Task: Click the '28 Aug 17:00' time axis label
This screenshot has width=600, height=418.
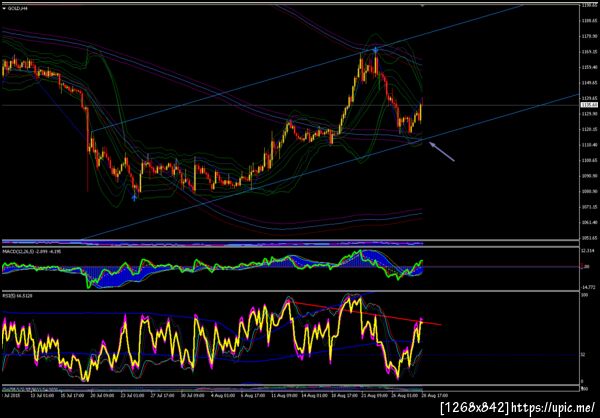Action: click(433, 395)
